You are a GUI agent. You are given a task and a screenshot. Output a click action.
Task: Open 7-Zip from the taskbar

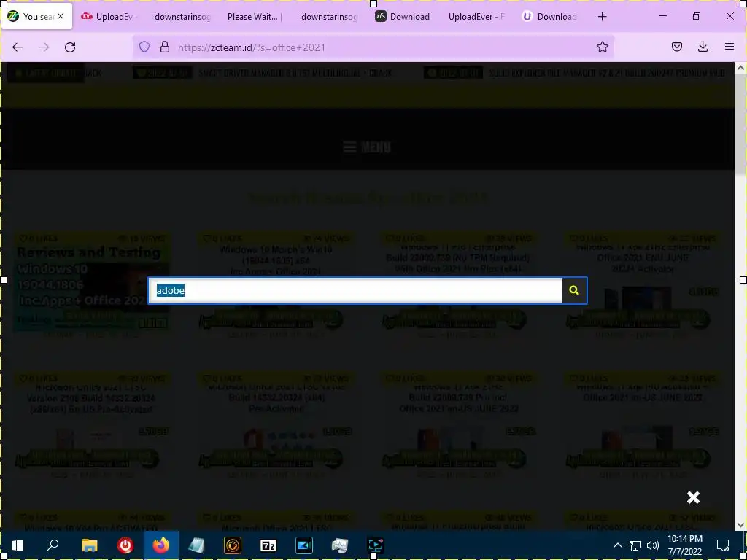pos(268,545)
